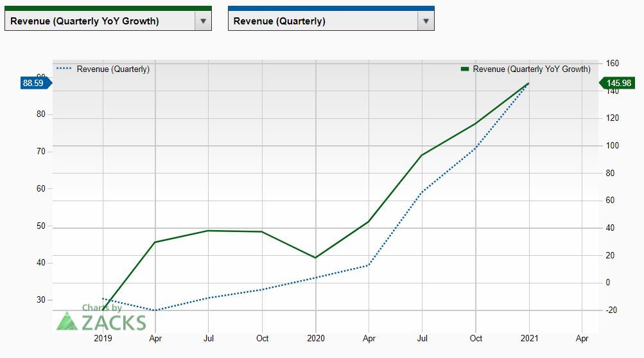Toggle the Revenue (Quarterly YoY Growth) legend label
644x358 pixels.
pos(532,69)
